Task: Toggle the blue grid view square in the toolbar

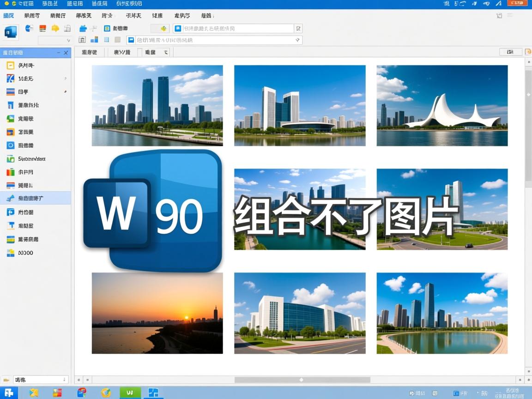Action: [106, 40]
